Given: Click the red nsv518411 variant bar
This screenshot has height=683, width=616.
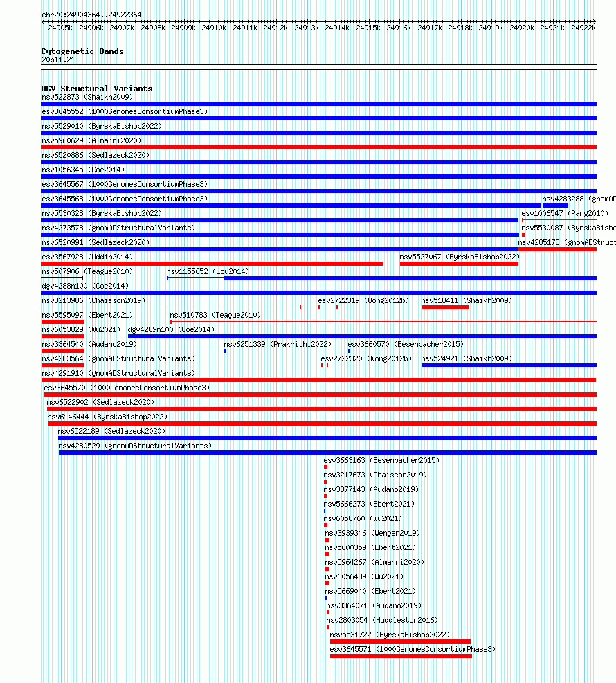Looking at the screenshot, I should pos(445,307).
